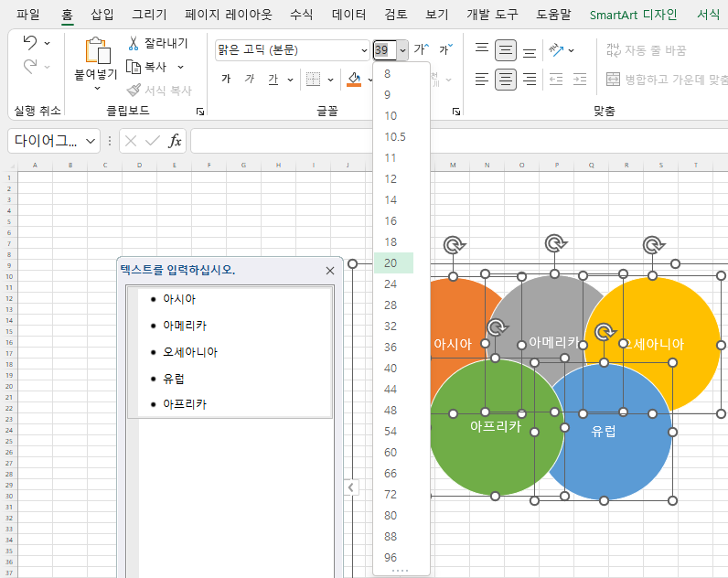728x578 pixels.
Task: Open the File (파일) tab
Action: click(28, 14)
